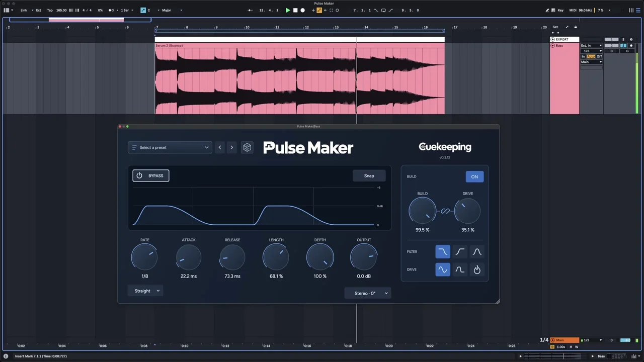Viewport: 644px width, 362px height.
Task: Click the Set locator button
Action: (555, 27)
